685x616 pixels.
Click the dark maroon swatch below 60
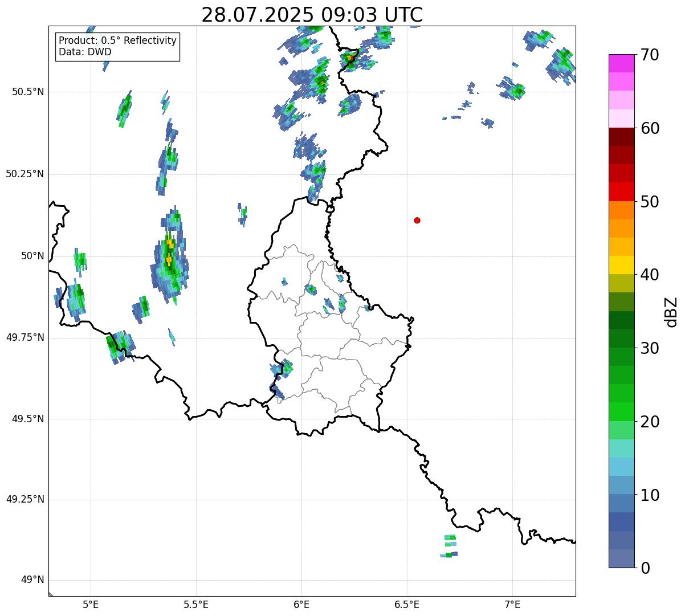coord(622,137)
